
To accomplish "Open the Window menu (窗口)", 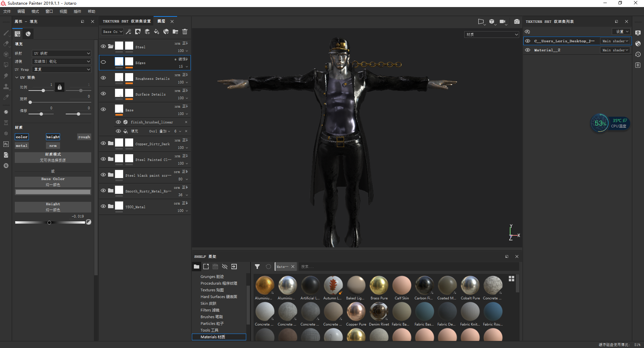I will pyautogui.click(x=49, y=11).
